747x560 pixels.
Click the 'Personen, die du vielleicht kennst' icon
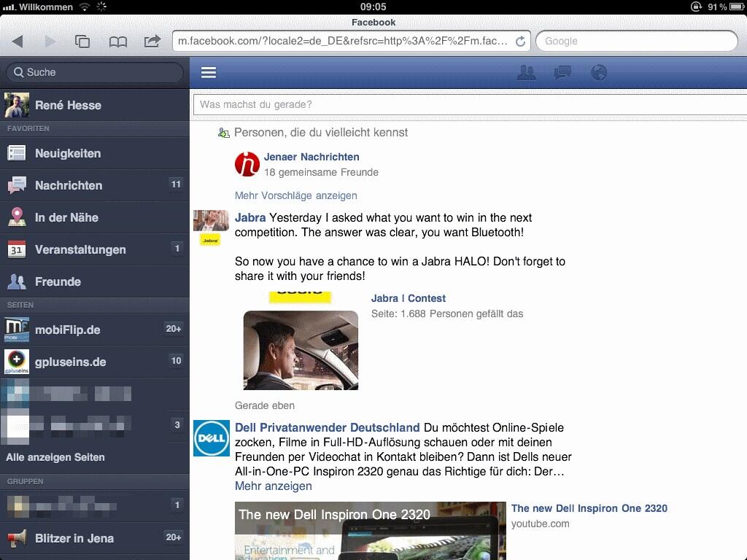pos(223,133)
